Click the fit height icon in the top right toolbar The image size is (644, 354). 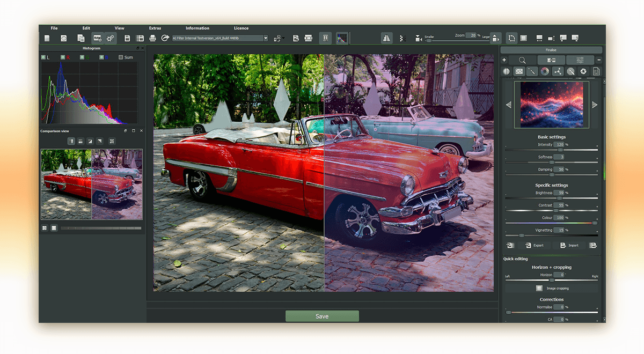[x=551, y=38]
